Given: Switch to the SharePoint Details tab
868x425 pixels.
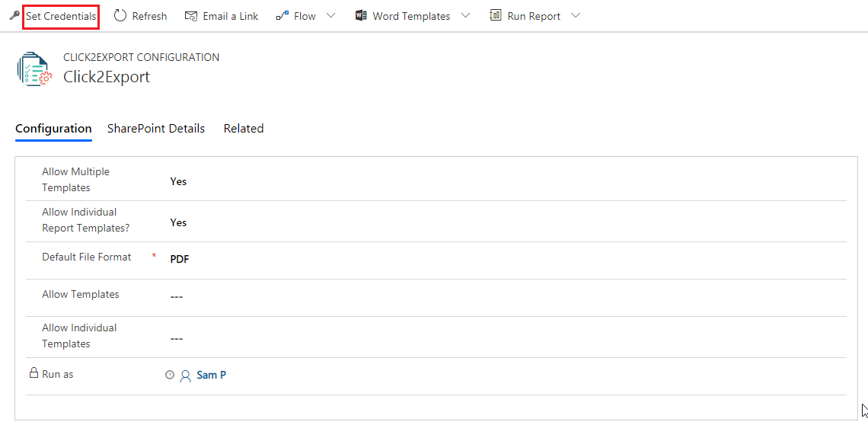Looking at the screenshot, I should pos(156,129).
